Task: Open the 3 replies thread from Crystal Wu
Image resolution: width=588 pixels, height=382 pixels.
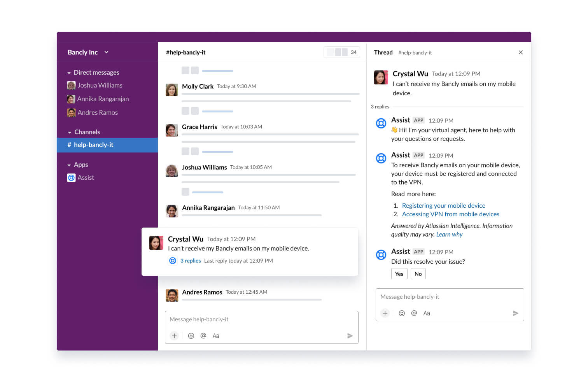Action: pos(191,261)
